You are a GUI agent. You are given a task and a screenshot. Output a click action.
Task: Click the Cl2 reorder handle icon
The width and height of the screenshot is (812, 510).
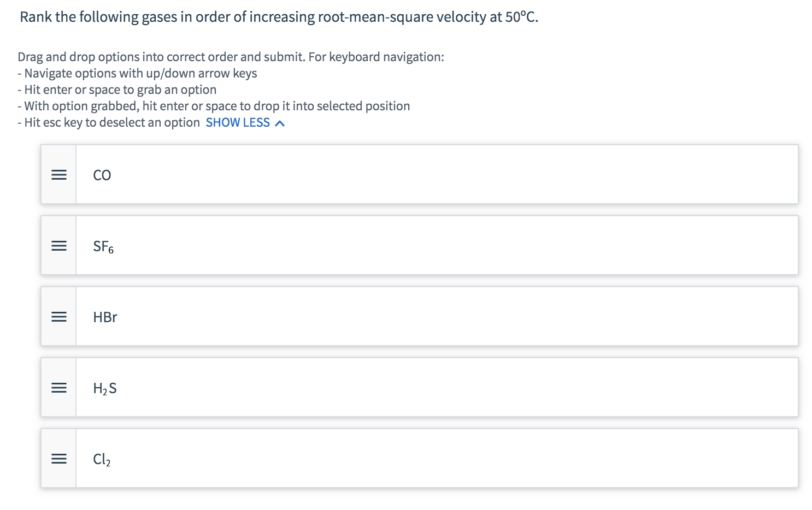click(x=58, y=459)
